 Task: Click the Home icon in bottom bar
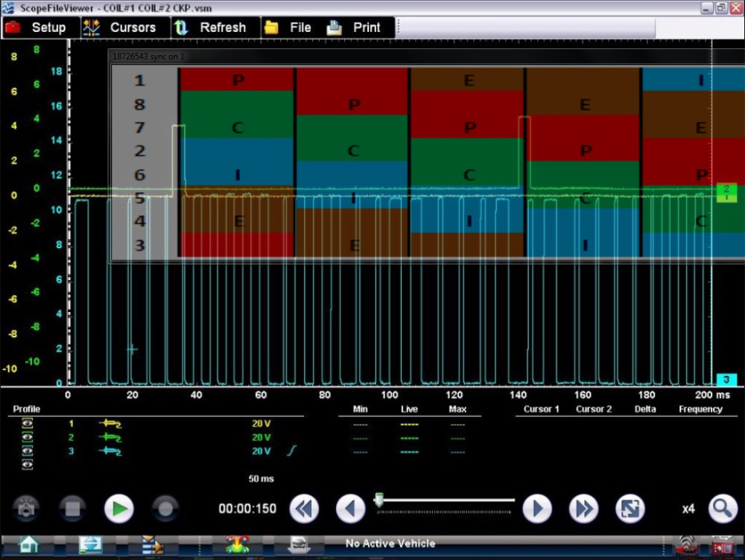[28, 544]
